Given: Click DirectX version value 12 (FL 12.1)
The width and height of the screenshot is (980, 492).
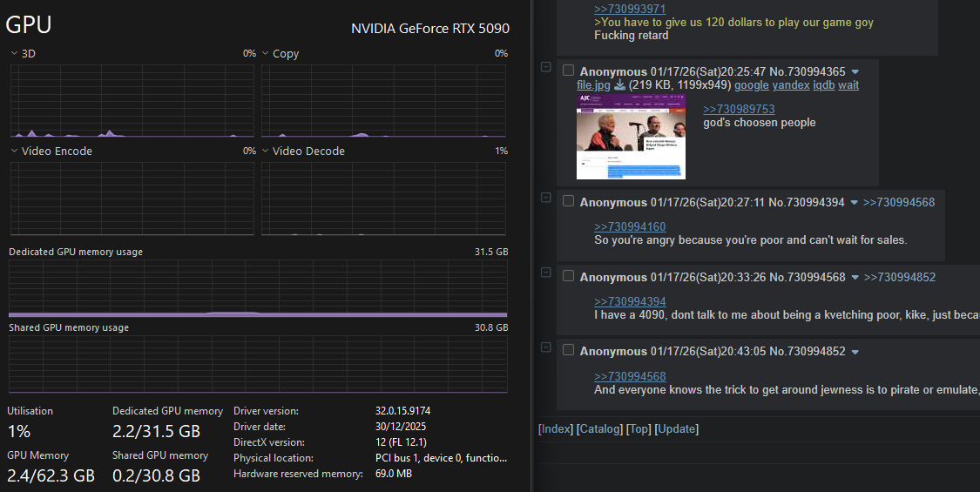Looking at the screenshot, I should tap(401, 442).
